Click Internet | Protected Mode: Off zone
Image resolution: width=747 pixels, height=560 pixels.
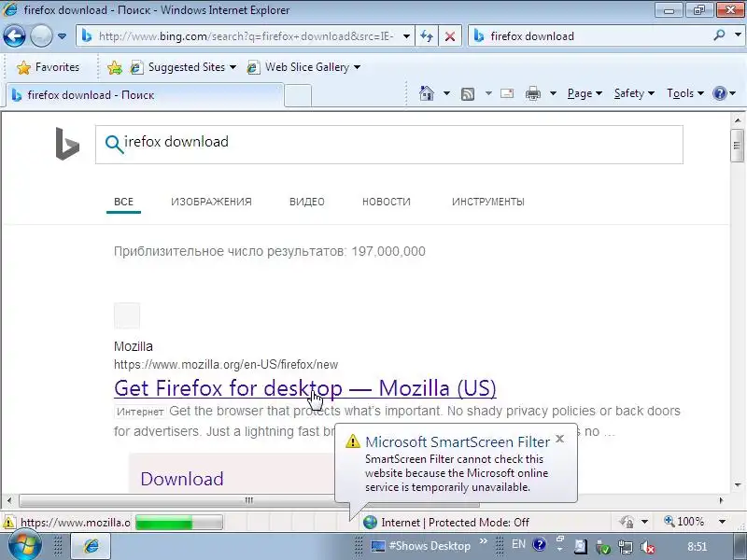(446, 523)
